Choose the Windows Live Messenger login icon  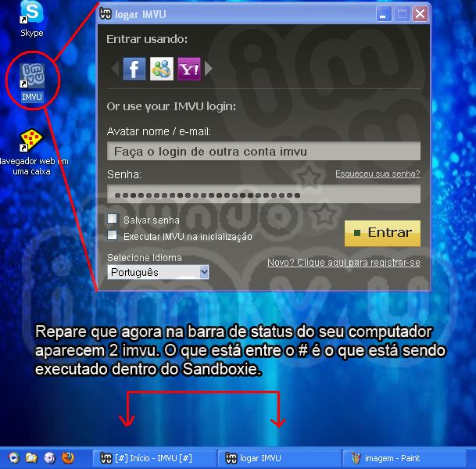[x=162, y=69]
